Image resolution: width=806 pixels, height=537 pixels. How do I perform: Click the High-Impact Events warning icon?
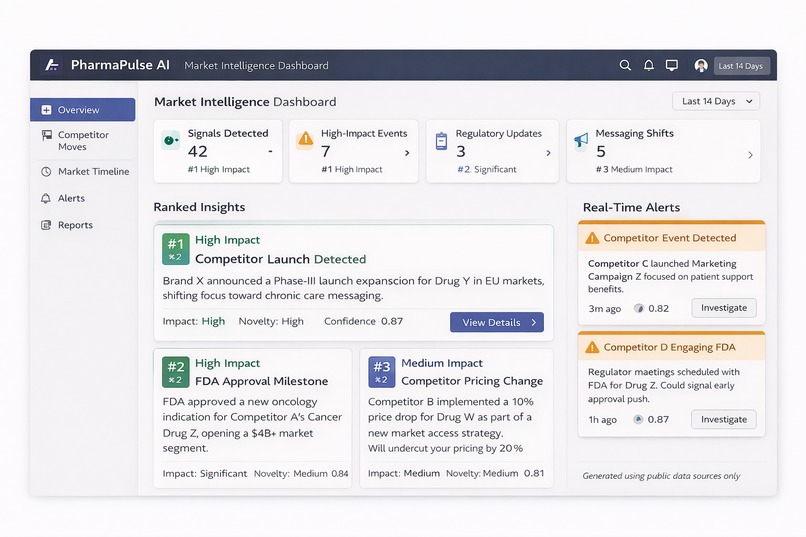pos(305,139)
